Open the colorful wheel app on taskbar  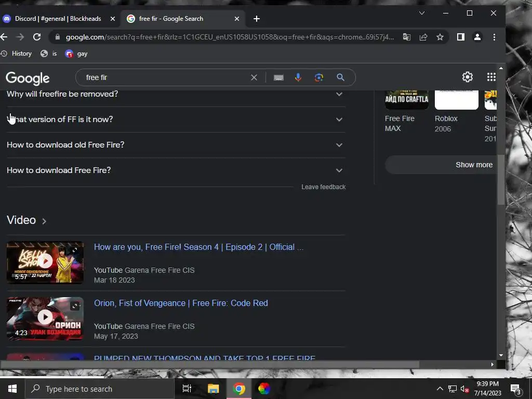click(264, 389)
